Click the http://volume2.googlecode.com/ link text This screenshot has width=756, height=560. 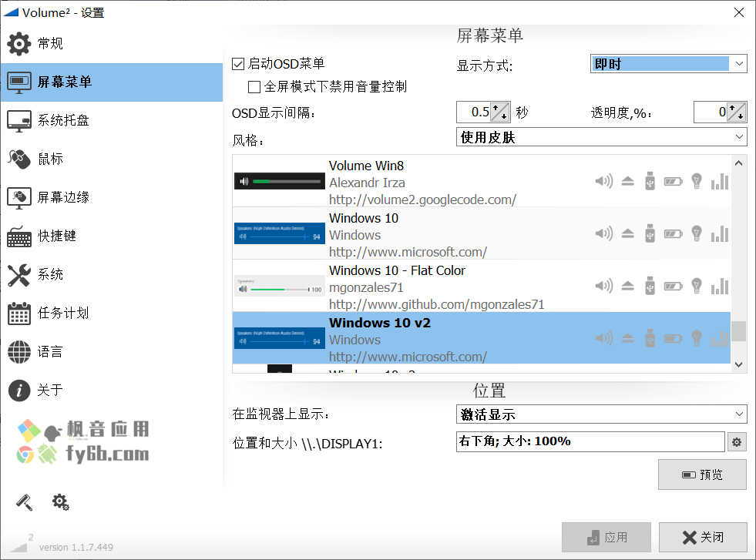[x=422, y=200]
